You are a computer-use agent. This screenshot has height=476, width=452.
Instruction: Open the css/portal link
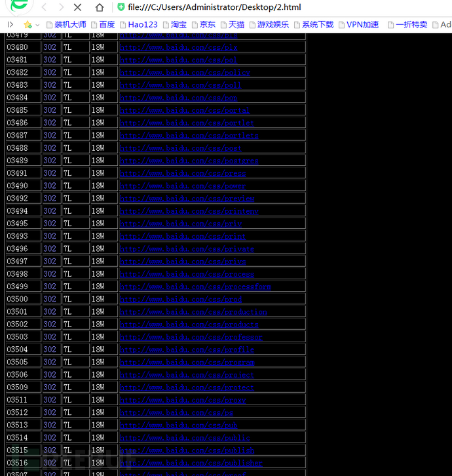coord(185,111)
